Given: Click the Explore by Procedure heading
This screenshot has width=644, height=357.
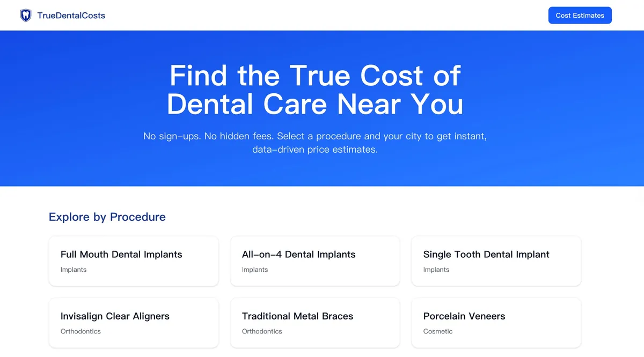Looking at the screenshot, I should [107, 217].
